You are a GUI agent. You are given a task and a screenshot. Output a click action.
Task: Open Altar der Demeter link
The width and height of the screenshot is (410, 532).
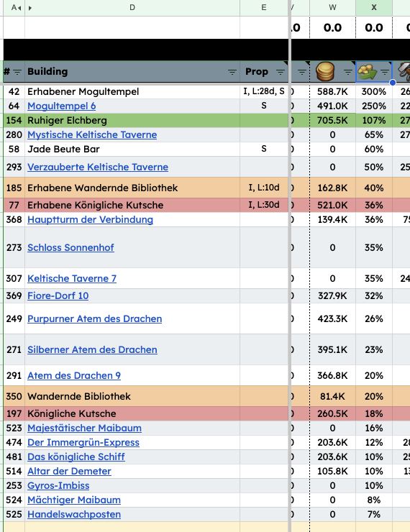point(69,471)
